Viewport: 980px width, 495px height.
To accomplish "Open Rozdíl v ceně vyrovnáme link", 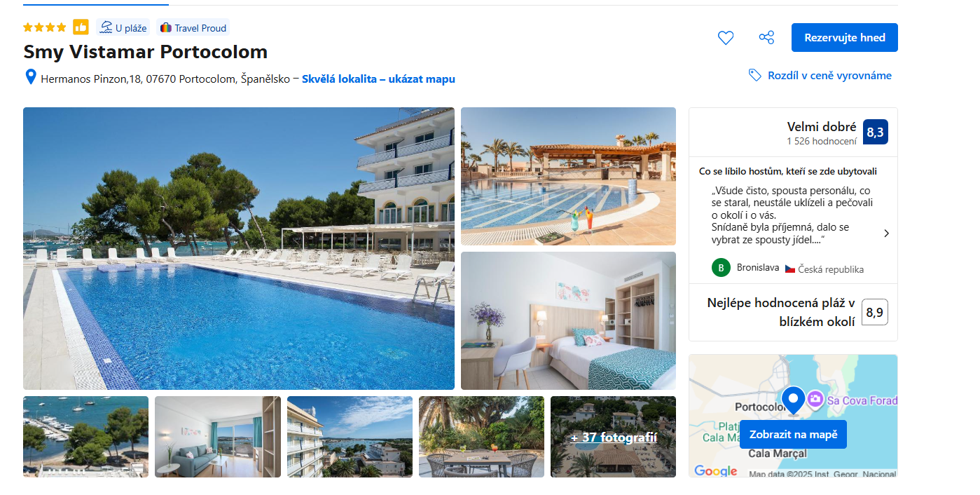I will (x=829, y=76).
